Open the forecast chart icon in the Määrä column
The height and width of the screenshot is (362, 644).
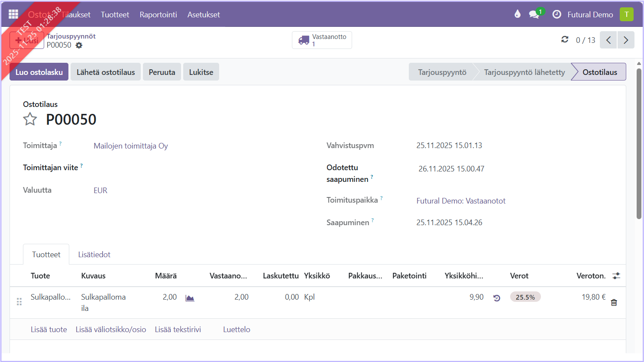coord(190,298)
